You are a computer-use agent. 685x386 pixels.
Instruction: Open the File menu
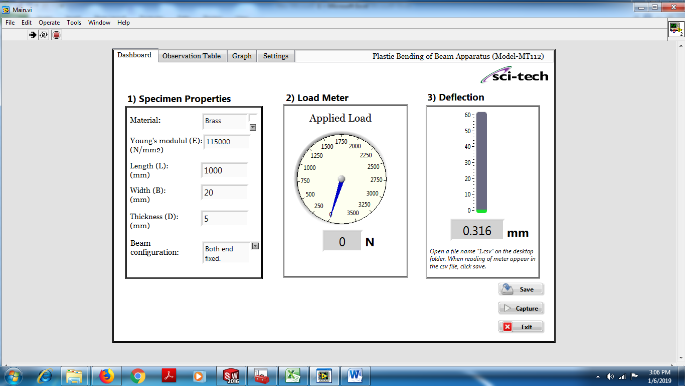[10, 23]
